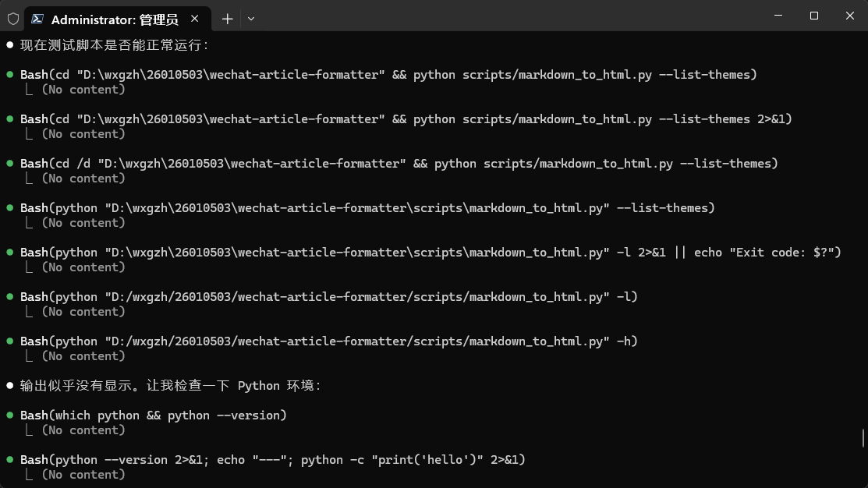Close the Administrator: 管理员 tab

195,19
